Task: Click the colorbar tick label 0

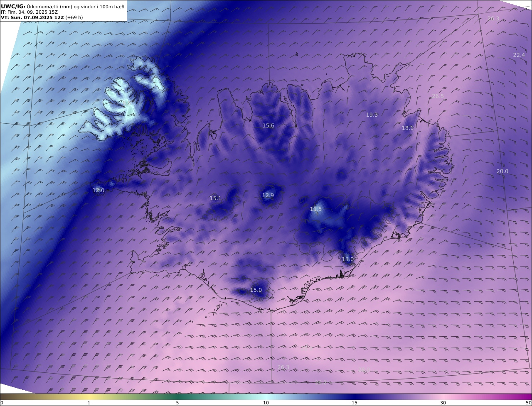Action: [x=2, y=403]
